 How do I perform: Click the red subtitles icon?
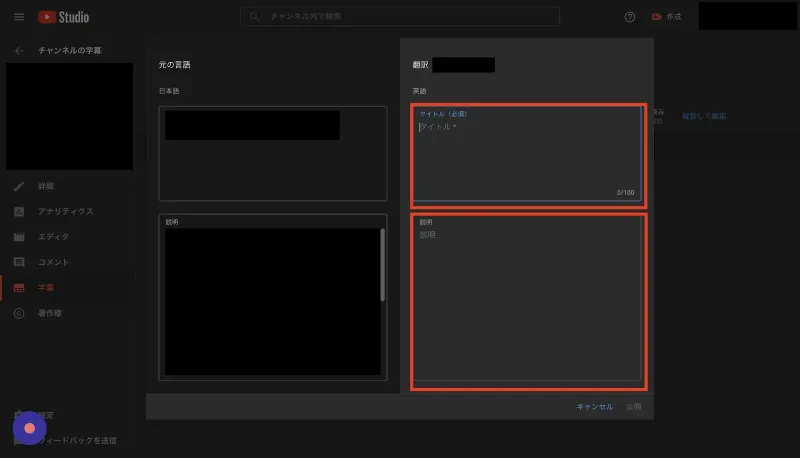click(19, 288)
